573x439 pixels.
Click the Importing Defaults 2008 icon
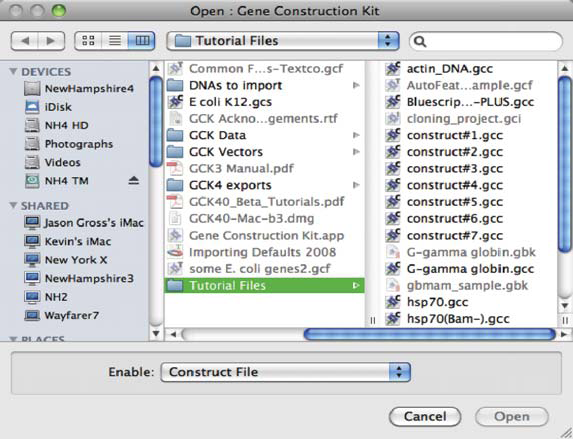(x=175, y=252)
